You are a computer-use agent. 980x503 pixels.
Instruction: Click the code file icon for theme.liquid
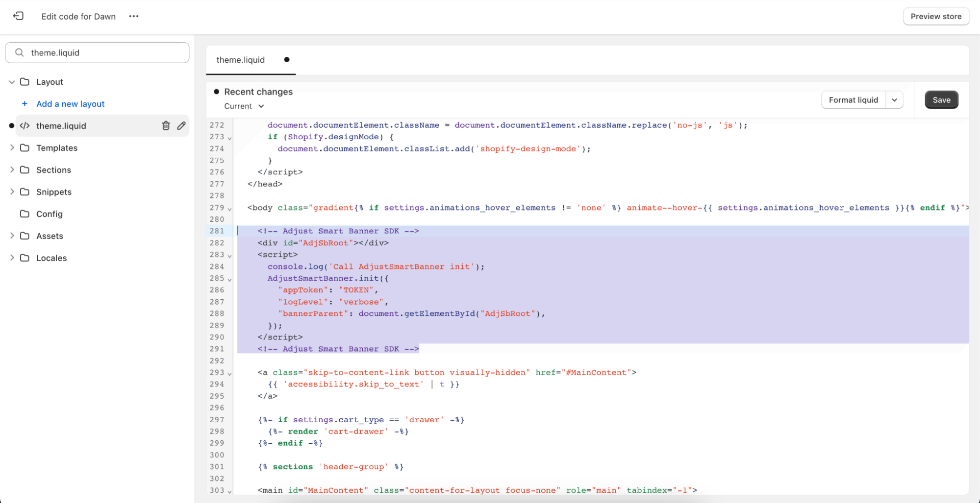[25, 126]
